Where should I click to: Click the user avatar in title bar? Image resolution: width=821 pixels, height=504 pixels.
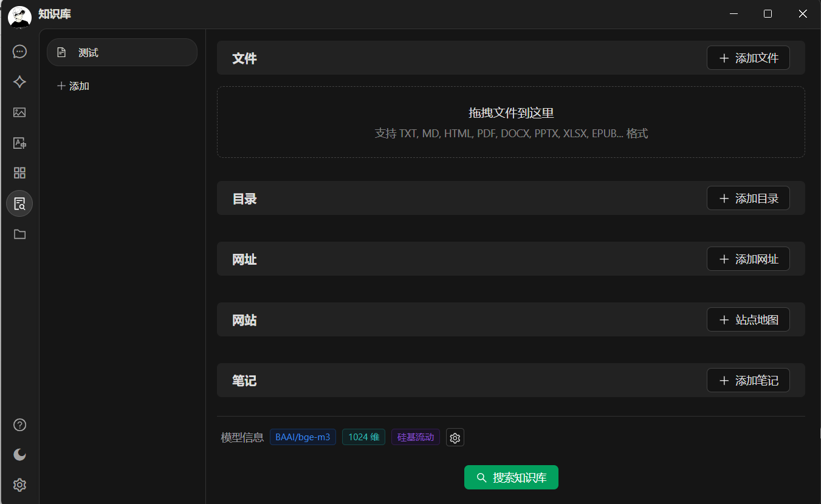tap(19, 16)
